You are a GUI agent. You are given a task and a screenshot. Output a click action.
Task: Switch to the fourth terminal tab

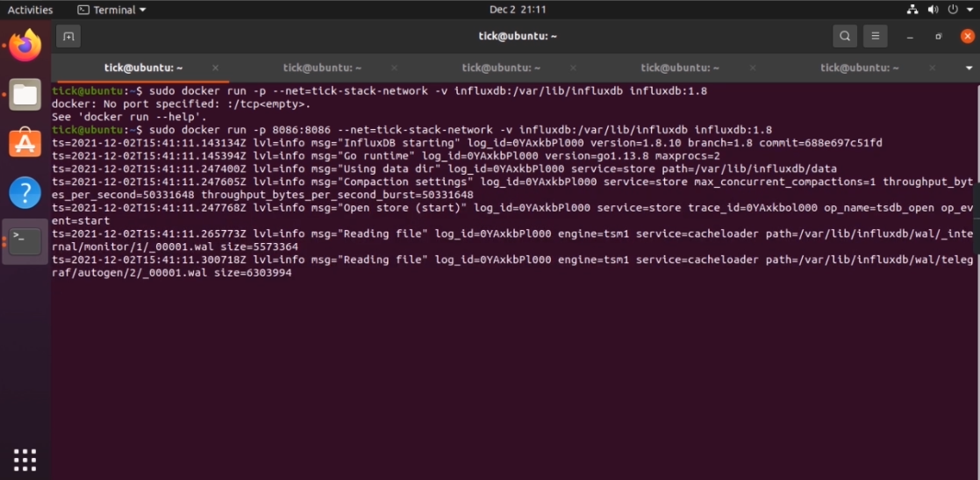click(680, 68)
